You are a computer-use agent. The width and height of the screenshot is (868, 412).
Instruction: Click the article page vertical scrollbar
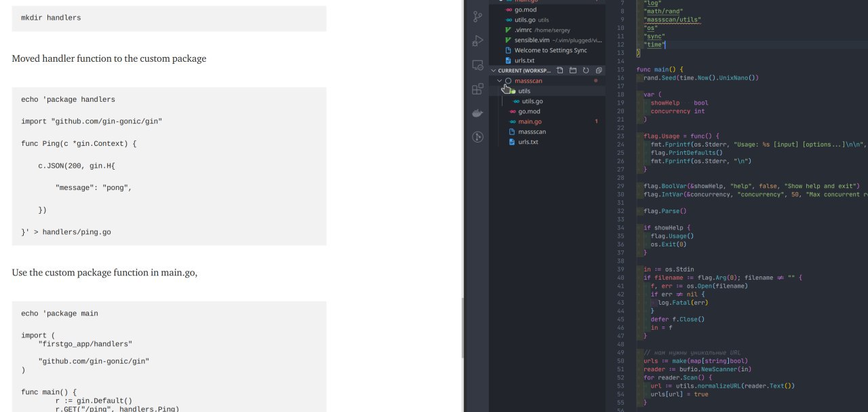[x=462, y=328]
